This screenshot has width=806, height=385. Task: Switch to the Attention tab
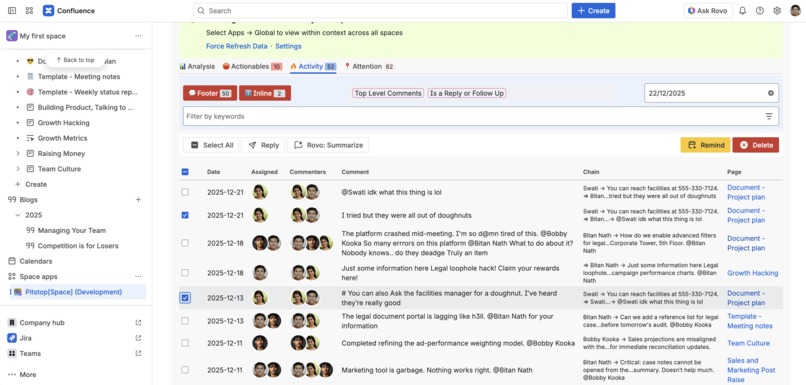[x=369, y=66]
